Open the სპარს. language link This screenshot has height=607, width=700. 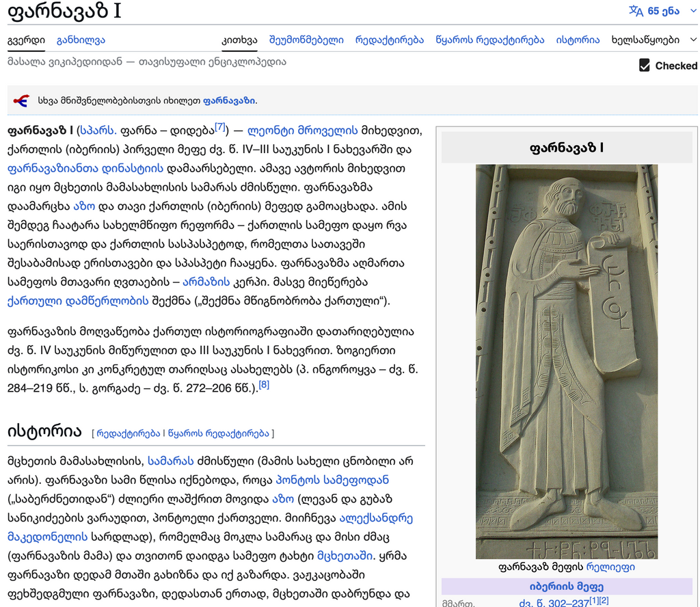(x=98, y=131)
